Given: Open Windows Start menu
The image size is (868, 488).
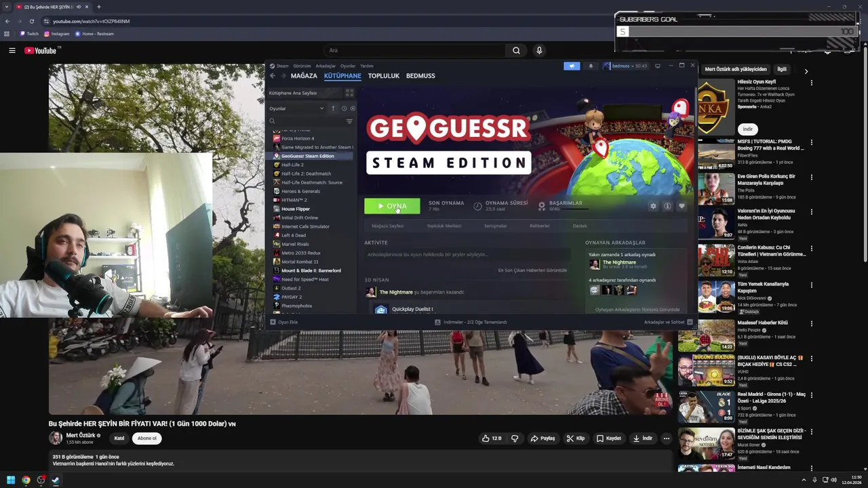Looking at the screenshot, I should pos(11,480).
